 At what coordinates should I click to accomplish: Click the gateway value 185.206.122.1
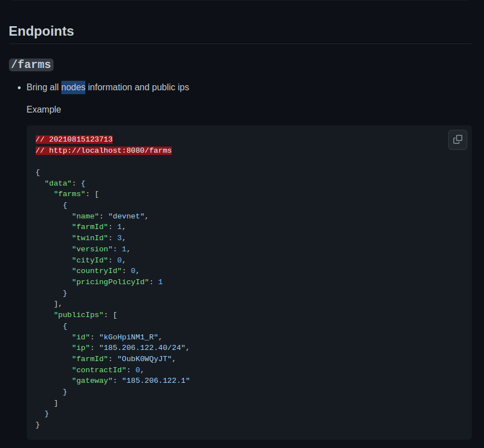(x=156, y=381)
